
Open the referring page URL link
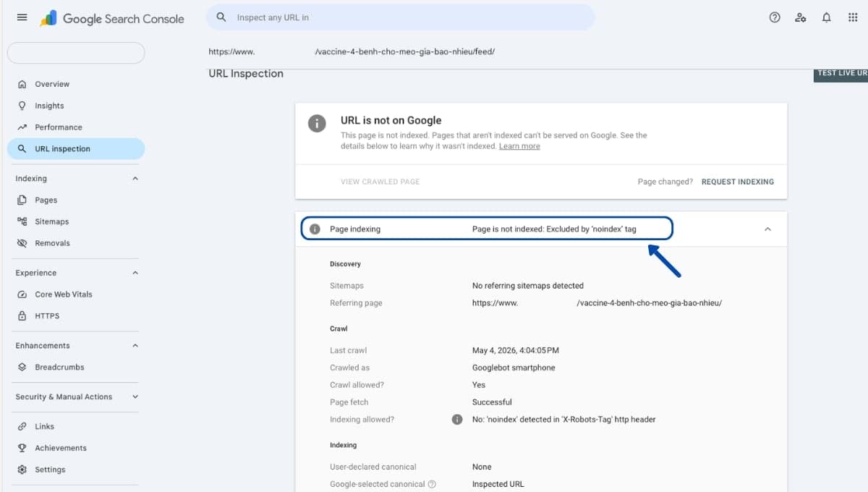click(597, 303)
